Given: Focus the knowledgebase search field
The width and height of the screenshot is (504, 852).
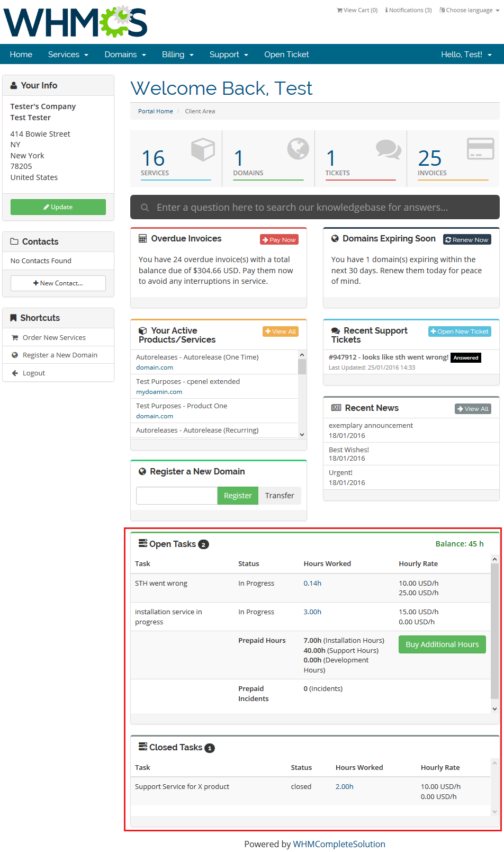Looking at the screenshot, I should tap(315, 207).
